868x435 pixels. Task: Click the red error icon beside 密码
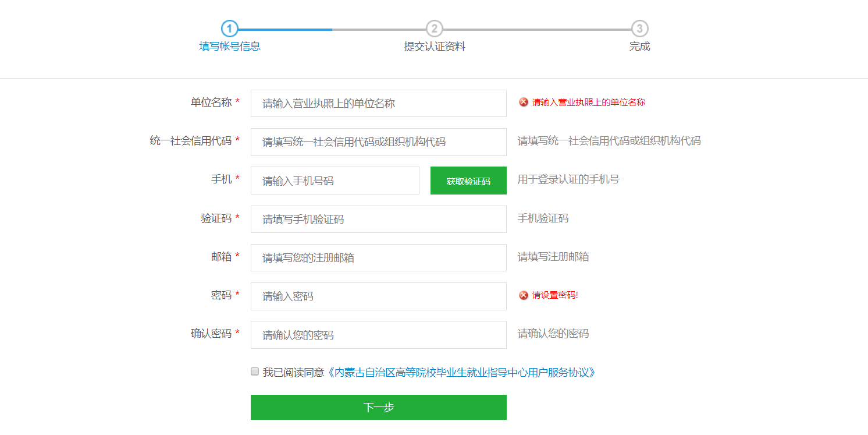(524, 295)
